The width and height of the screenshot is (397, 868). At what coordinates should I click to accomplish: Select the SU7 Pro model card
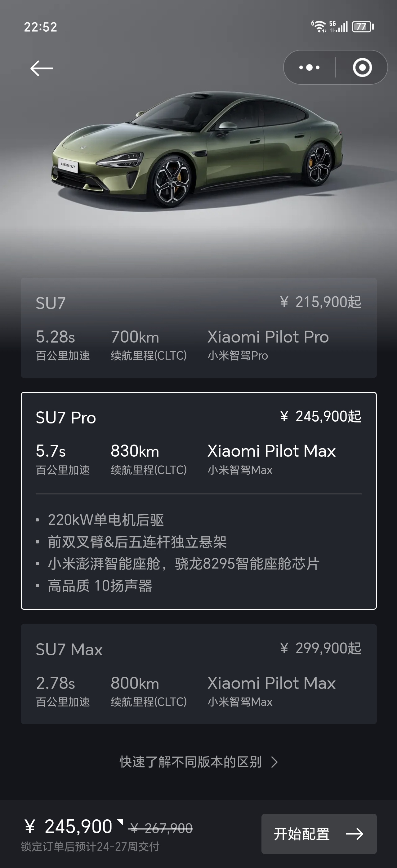tap(198, 501)
